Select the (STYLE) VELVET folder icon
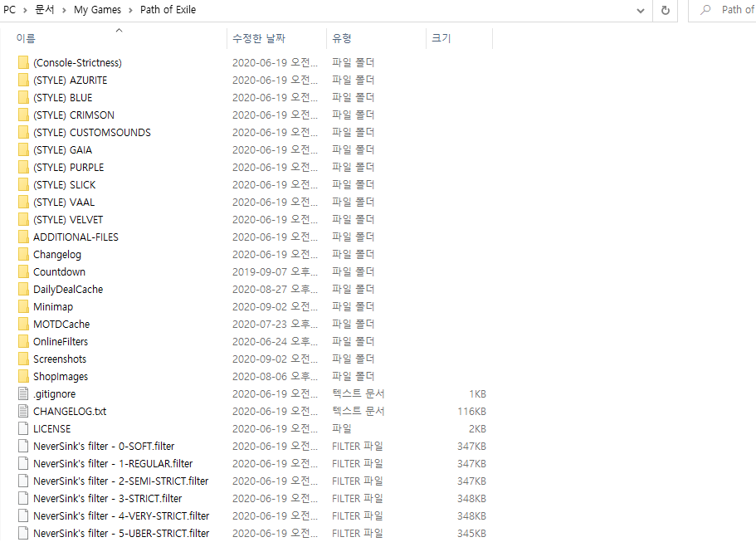The image size is (756, 547). coord(23,219)
